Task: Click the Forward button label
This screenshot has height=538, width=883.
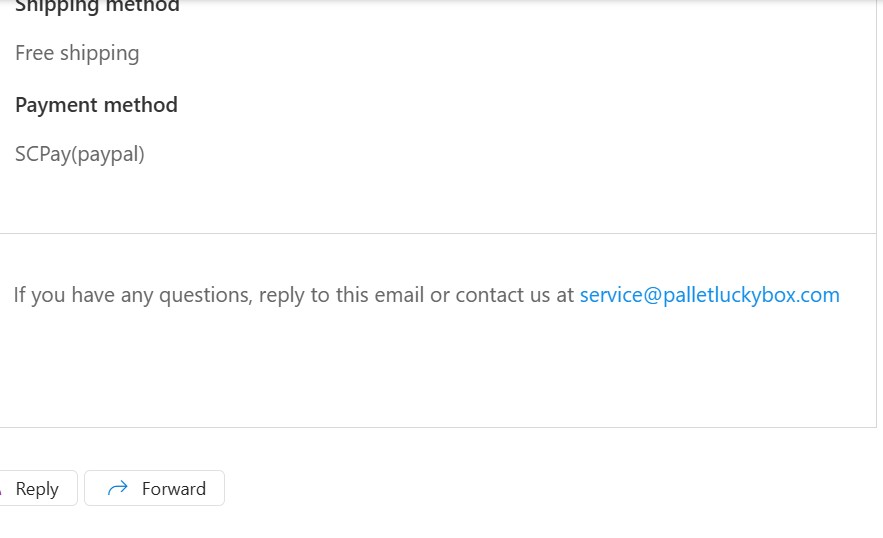Action: (x=173, y=488)
